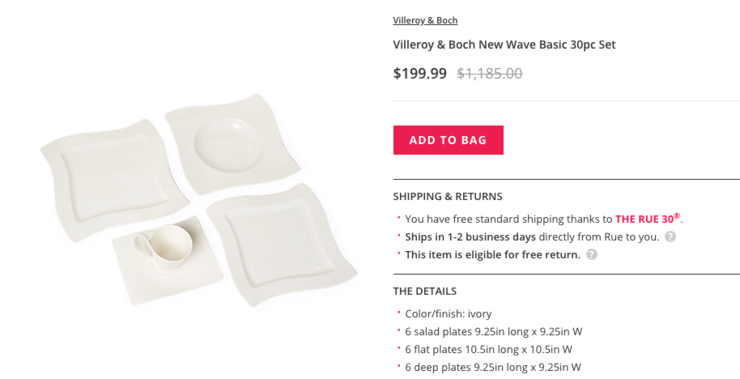Click the New Wave Basic 30pc Set title
Screen dimensions: 740x379
pyautogui.click(x=504, y=45)
